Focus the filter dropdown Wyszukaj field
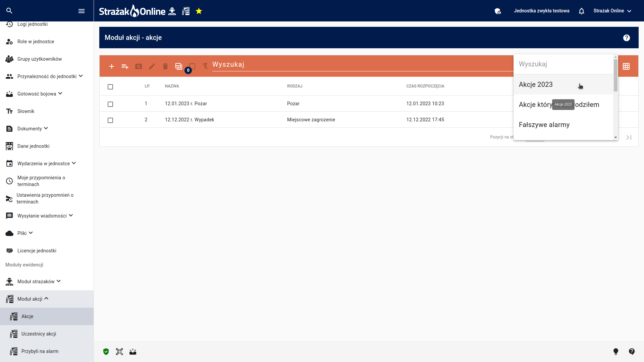The image size is (644, 362). click(563, 64)
